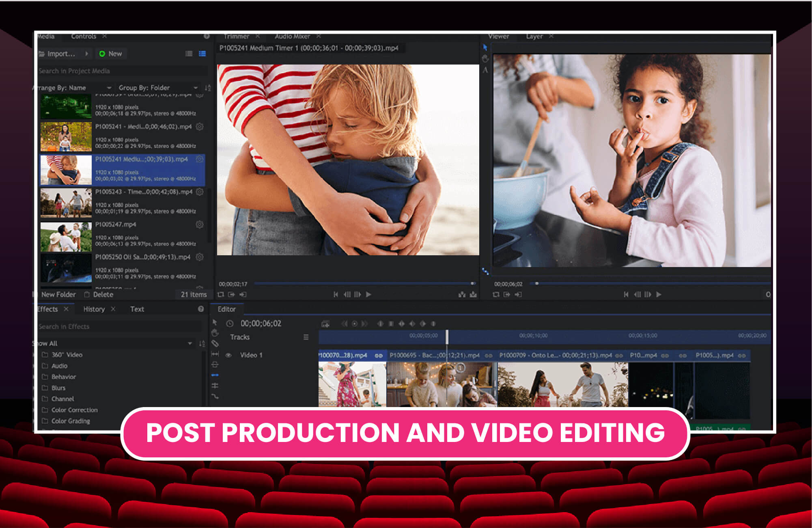The width and height of the screenshot is (812, 528).
Task: Open the History tab
Action: coord(94,309)
